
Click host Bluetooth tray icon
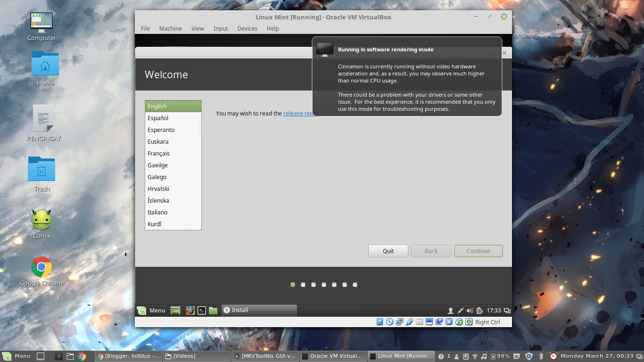coord(542,356)
